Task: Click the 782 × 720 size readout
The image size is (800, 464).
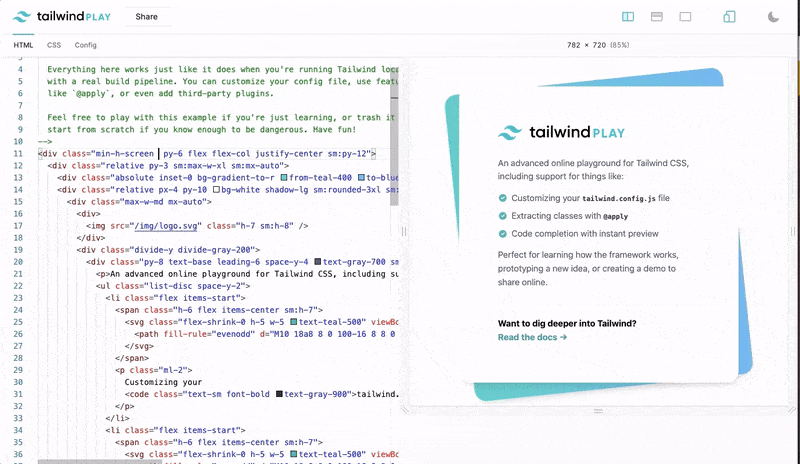Action: (598, 45)
